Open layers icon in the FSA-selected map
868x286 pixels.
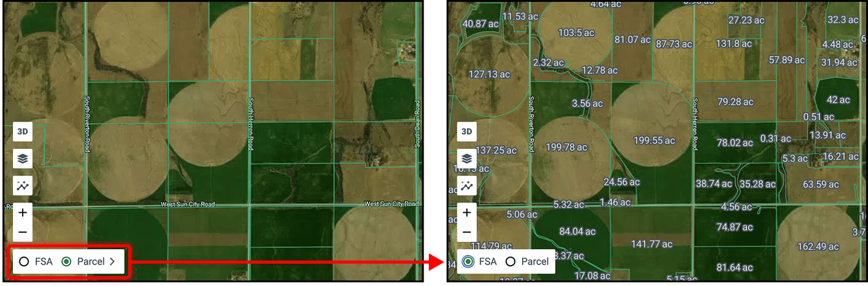click(x=466, y=159)
